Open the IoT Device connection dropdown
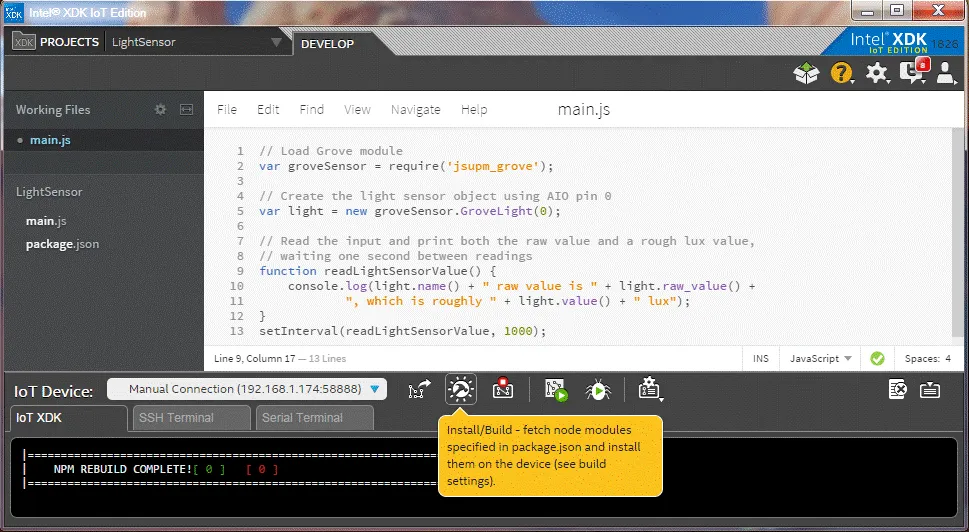The width and height of the screenshot is (969, 532). click(246, 389)
